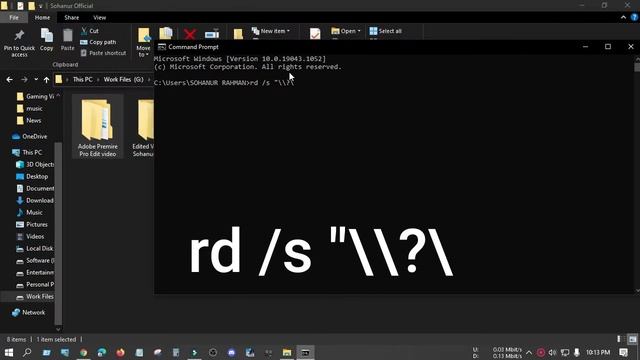
Task: Create a folder with New folder icon
Action: coord(238,34)
